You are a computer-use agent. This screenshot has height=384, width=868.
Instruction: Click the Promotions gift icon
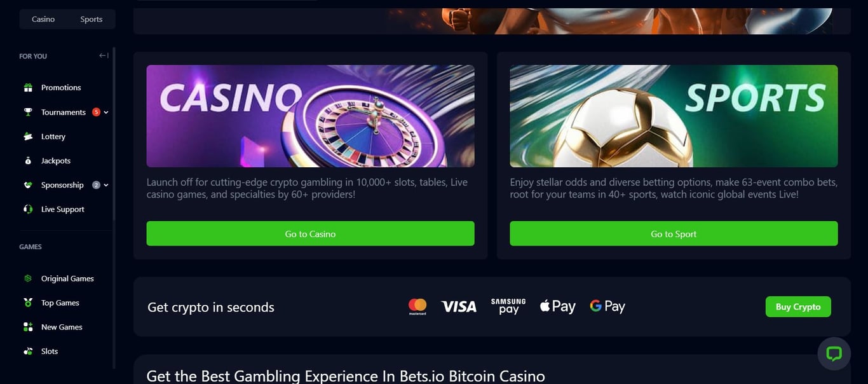click(x=27, y=87)
